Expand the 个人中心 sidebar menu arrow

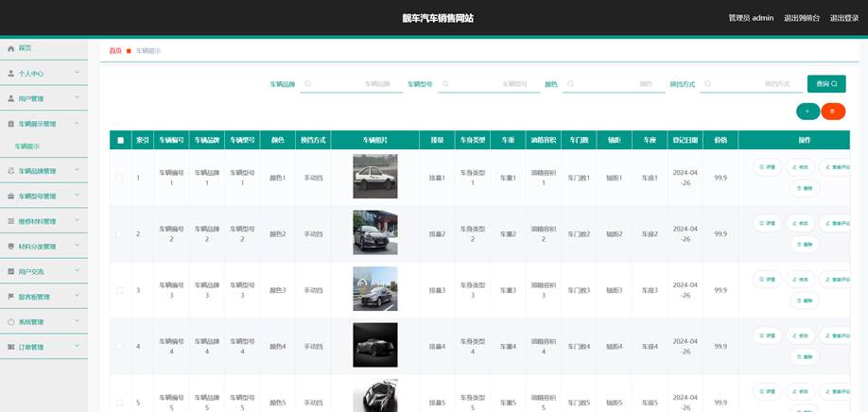[x=77, y=73]
